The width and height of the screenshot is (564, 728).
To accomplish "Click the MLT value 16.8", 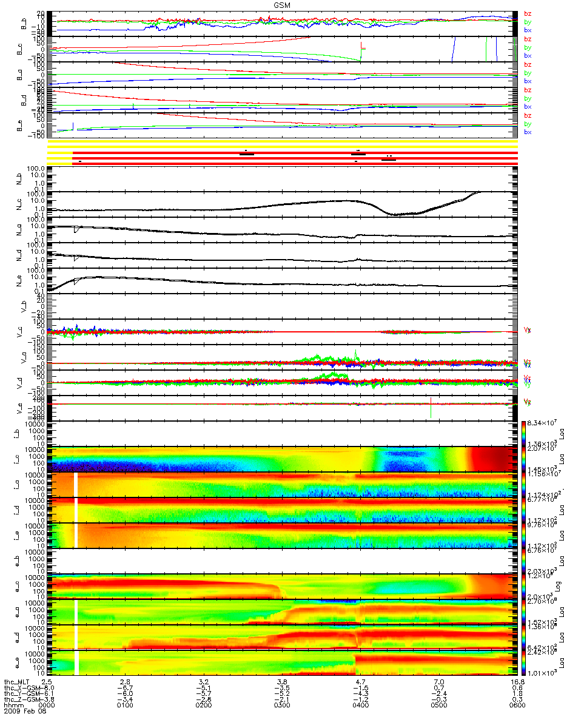I will pyautogui.click(x=517, y=682).
